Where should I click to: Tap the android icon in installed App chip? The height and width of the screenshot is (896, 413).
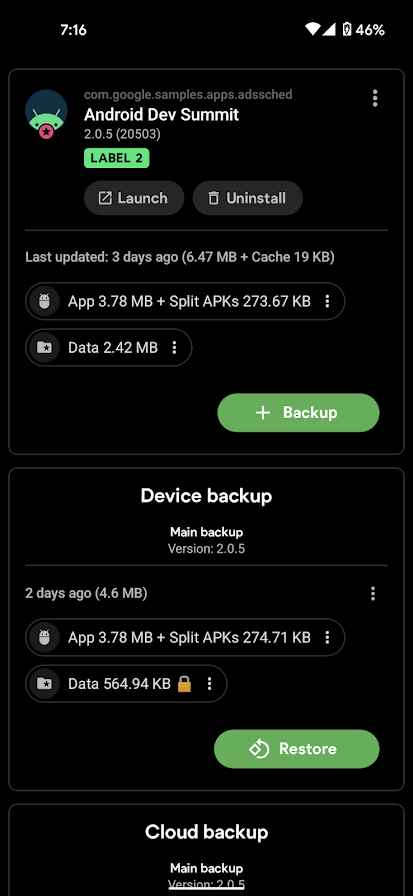tap(45, 301)
